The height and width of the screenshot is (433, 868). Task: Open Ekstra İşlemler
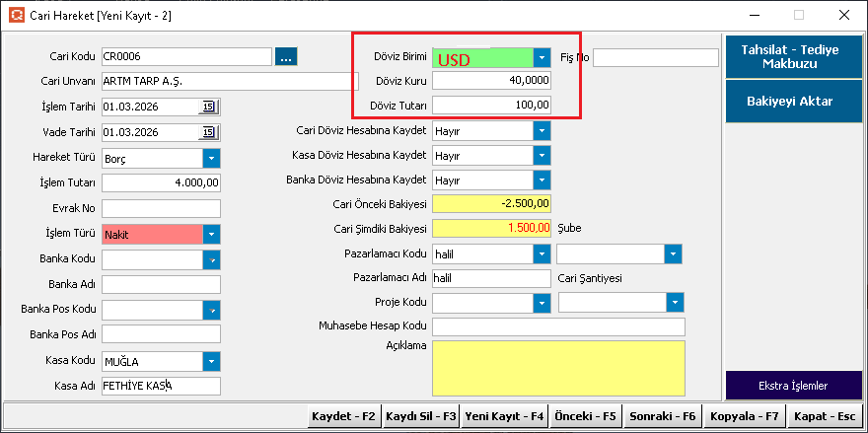pyautogui.click(x=794, y=386)
